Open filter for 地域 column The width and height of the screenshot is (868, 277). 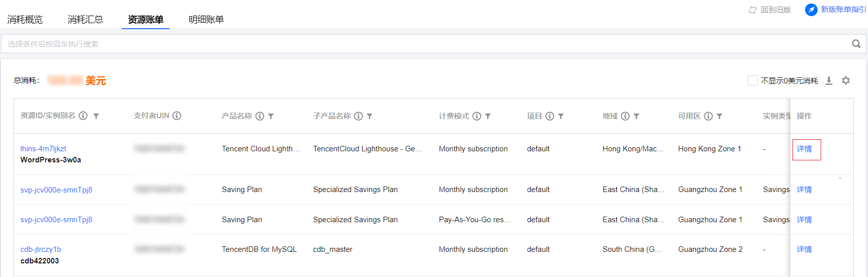tap(636, 116)
